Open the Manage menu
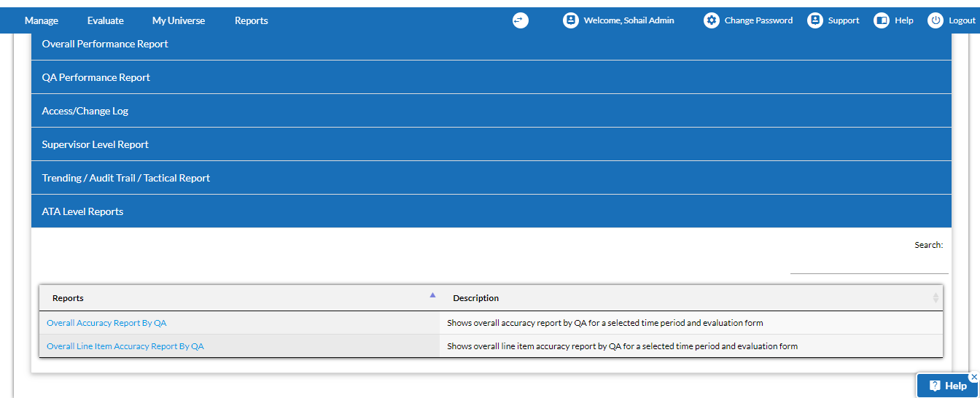 tap(42, 20)
